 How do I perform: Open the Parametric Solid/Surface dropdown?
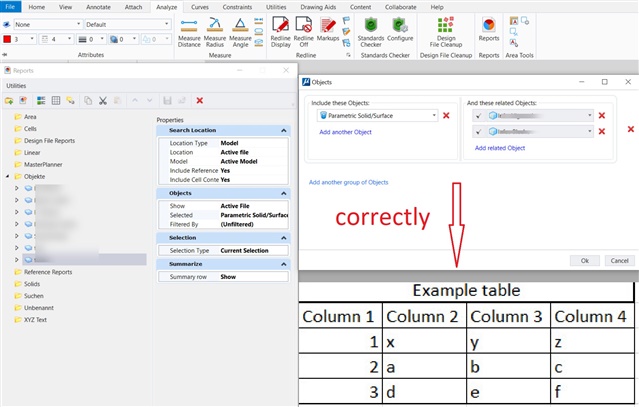tap(377, 116)
